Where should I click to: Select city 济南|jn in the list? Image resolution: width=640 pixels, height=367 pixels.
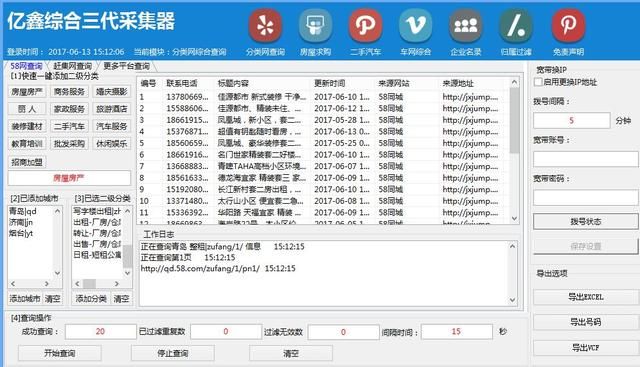pyautogui.click(x=21, y=222)
